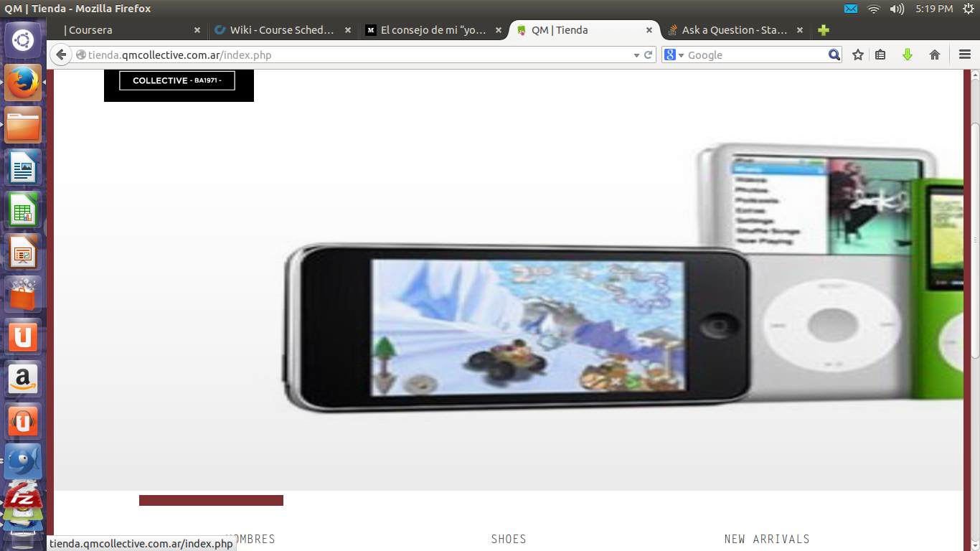Open Ubuntu Software Center shopping bag icon
Viewport: 980px width, 551px height.
point(23,295)
